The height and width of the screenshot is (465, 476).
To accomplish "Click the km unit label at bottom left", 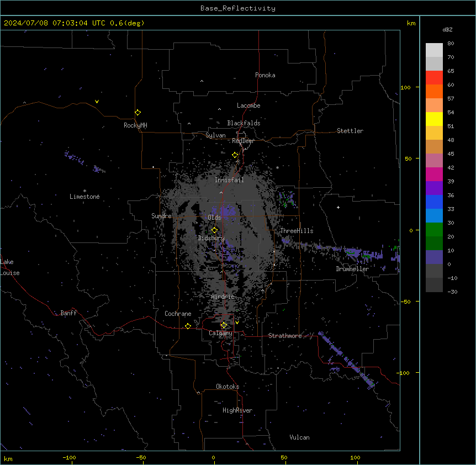I will pos(8,458).
